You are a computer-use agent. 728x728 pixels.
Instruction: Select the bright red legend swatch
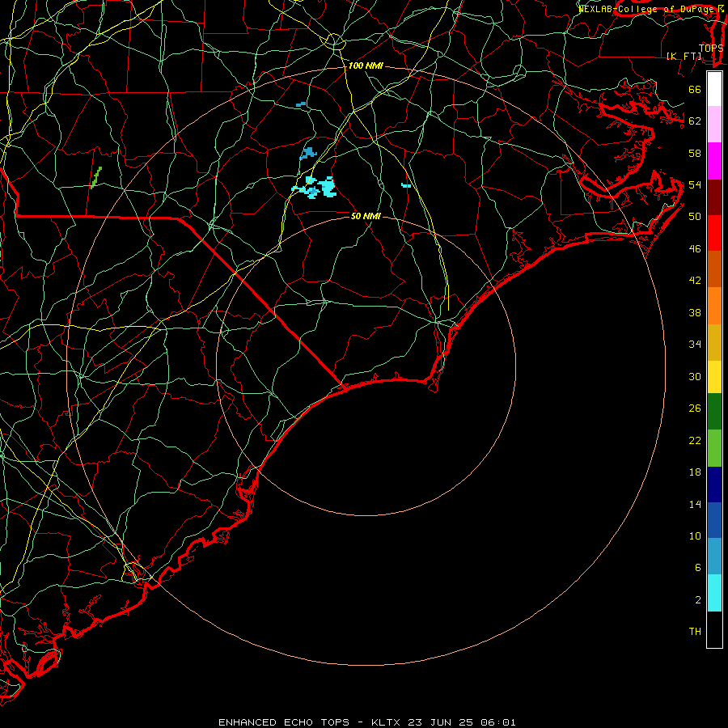(714, 233)
